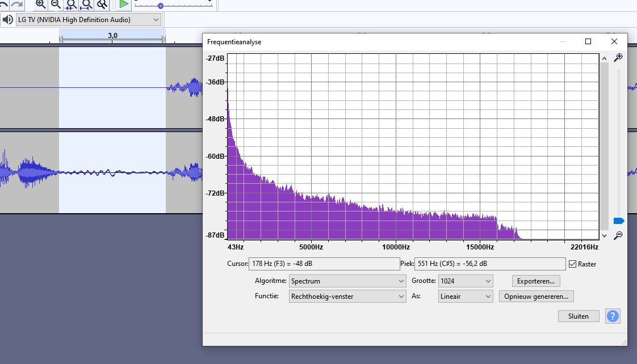
Task: Open the Algoritme Spectrum dropdown
Action: point(347,281)
